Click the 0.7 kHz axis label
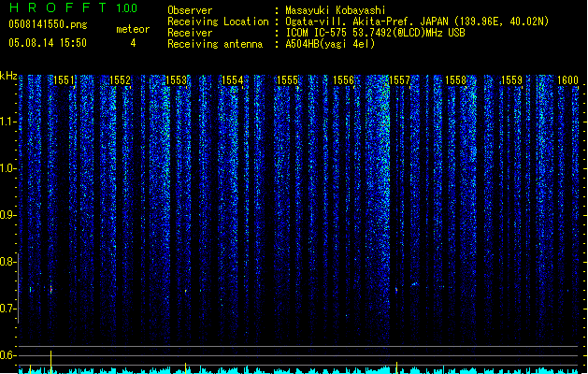 pyautogui.click(x=7, y=309)
